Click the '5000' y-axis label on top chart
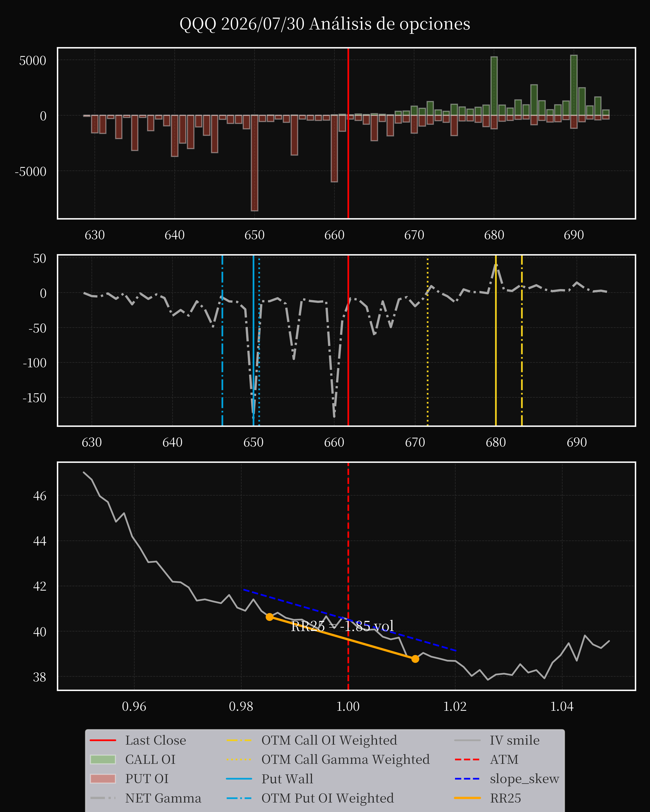This screenshot has width=650, height=812. 33,61
